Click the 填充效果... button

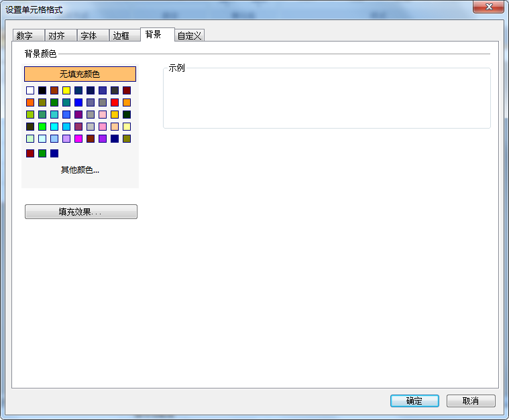80,212
